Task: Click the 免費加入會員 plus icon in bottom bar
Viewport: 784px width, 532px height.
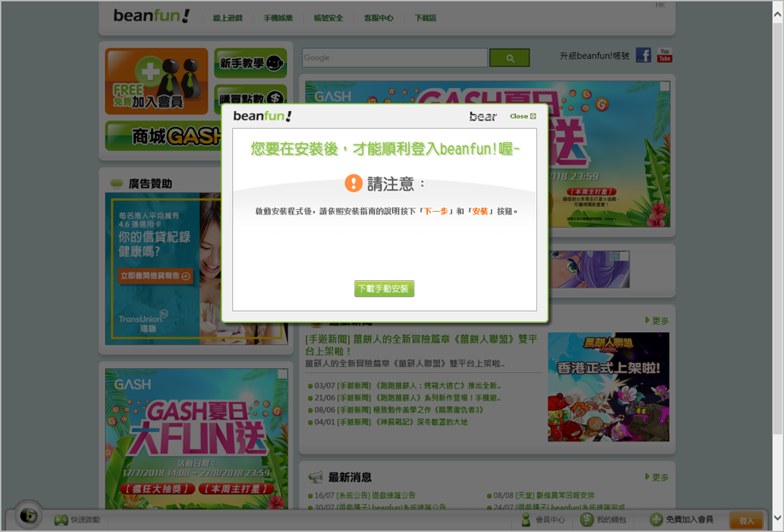Action: tap(657, 519)
